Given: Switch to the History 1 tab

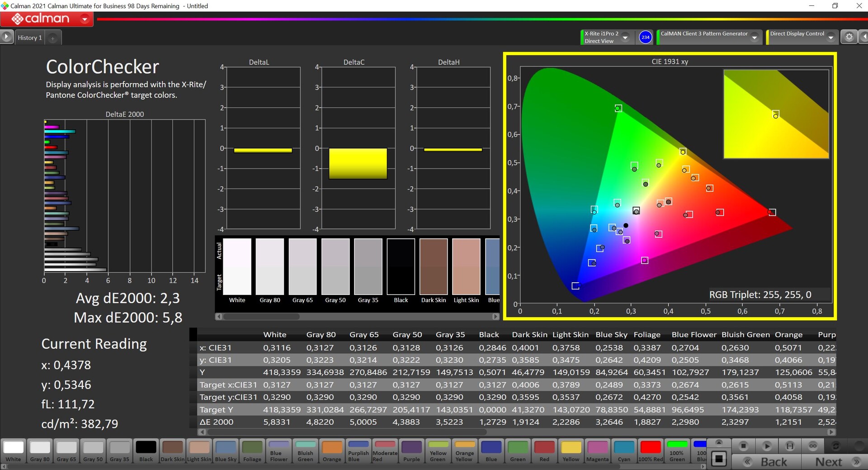Looking at the screenshot, I should 30,38.
